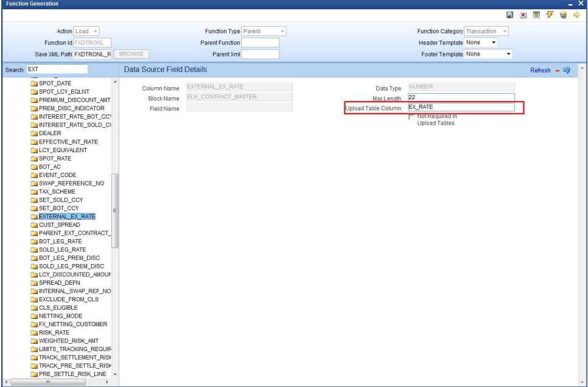Select EXCLUDE_FROM_CLS in the tree
The height and width of the screenshot is (387, 588).
click(69, 299)
